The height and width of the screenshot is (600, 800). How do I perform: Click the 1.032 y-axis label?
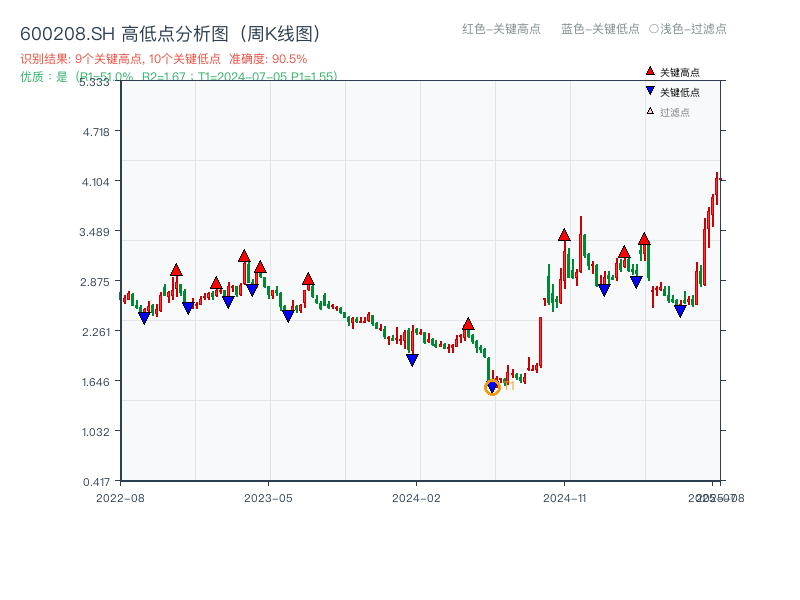(x=95, y=432)
